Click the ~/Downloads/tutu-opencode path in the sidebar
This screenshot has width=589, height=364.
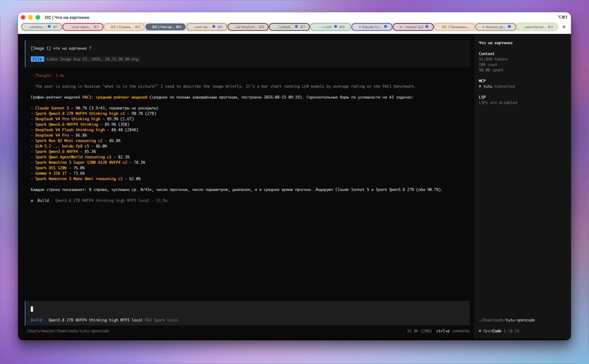pyautogui.click(x=507, y=320)
